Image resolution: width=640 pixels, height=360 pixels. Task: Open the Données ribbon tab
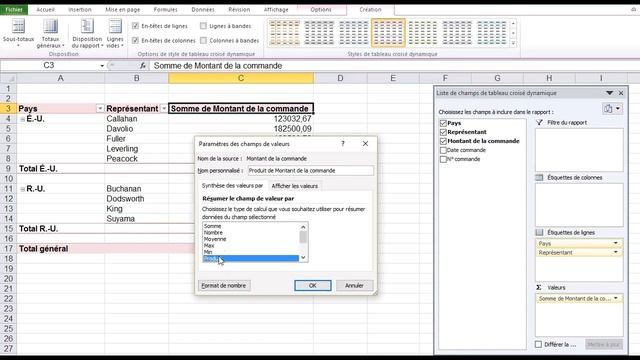[202, 9]
